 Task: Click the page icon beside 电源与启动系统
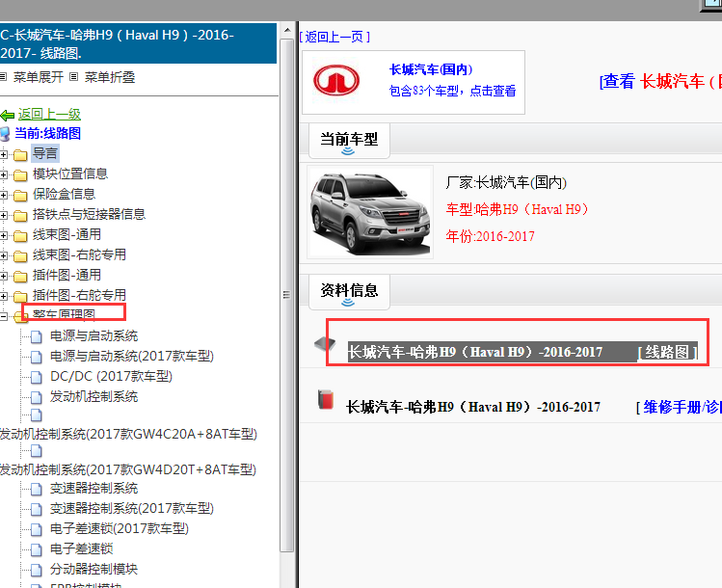(x=37, y=337)
